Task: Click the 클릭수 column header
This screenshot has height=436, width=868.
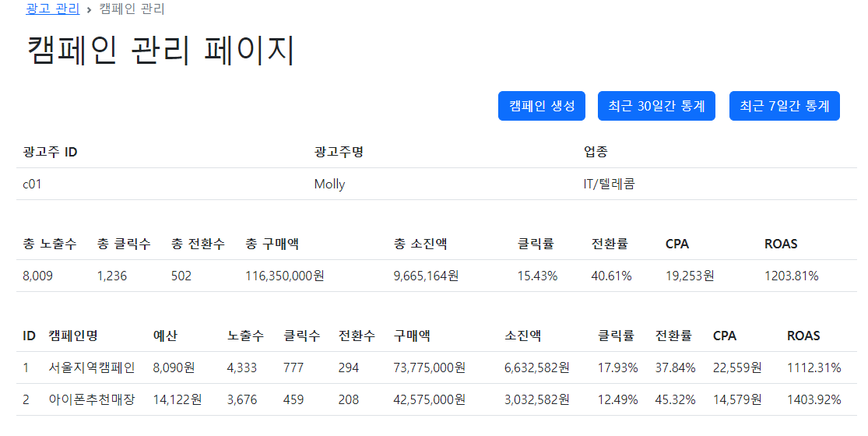Action: pos(302,336)
